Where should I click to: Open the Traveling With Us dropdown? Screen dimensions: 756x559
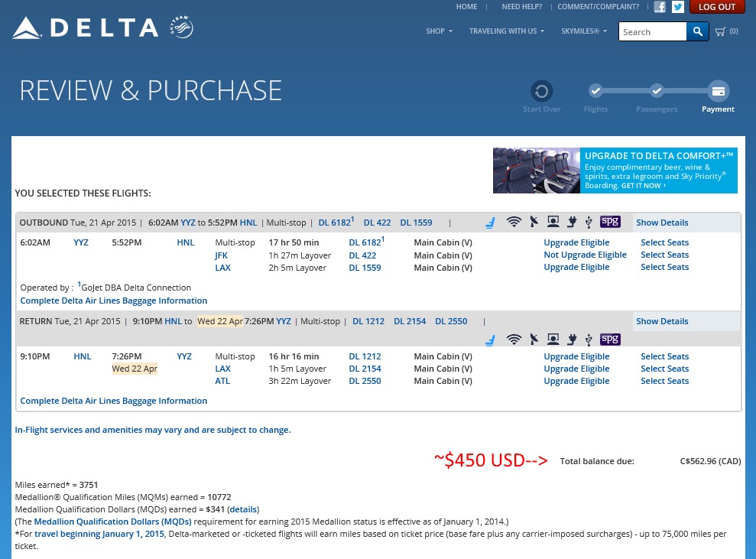pyautogui.click(x=507, y=31)
